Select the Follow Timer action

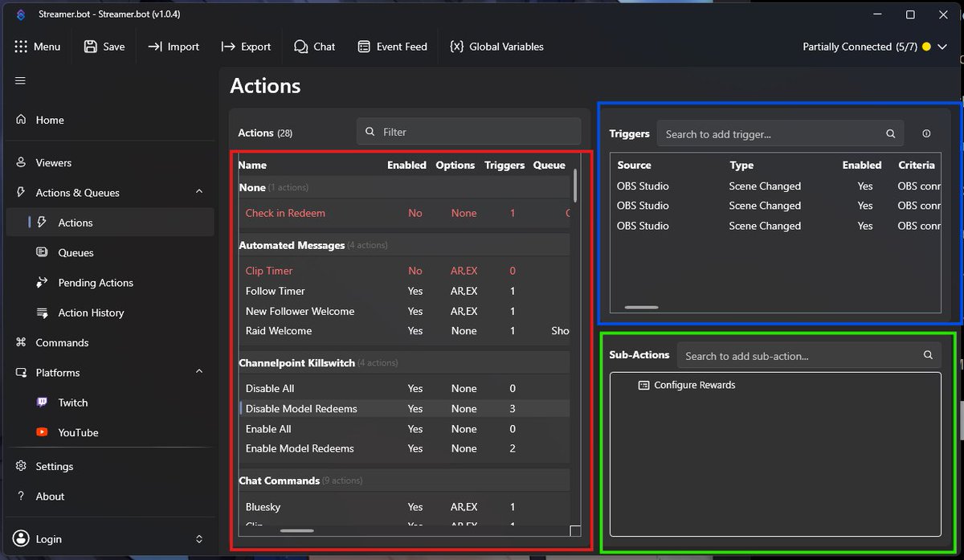(x=404, y=291)
